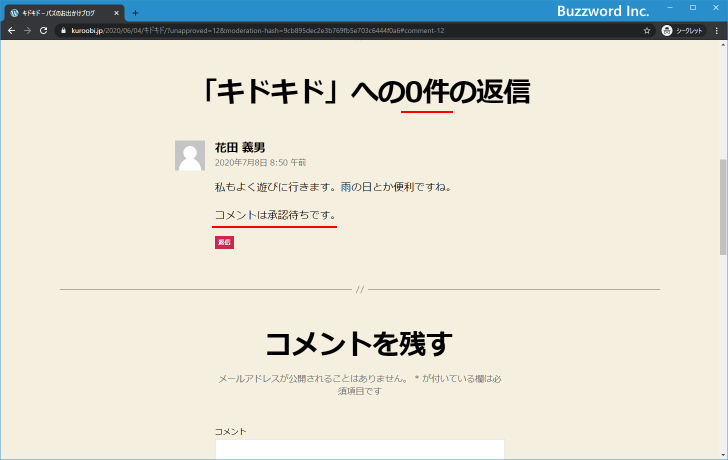
Task: Click the メールアドレスが公開されることはありません notice
Action: pyautogui.click(x=360, y=385)
